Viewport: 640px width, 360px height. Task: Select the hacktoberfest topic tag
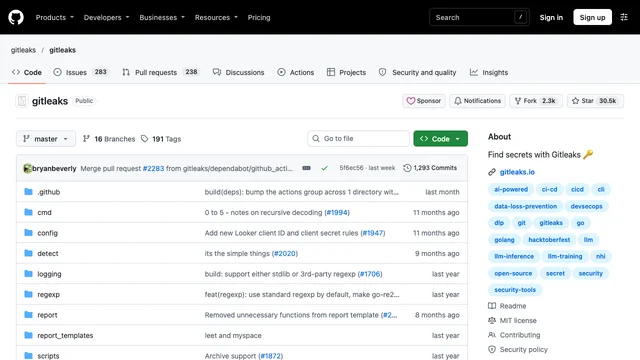[x=549, y=240]
